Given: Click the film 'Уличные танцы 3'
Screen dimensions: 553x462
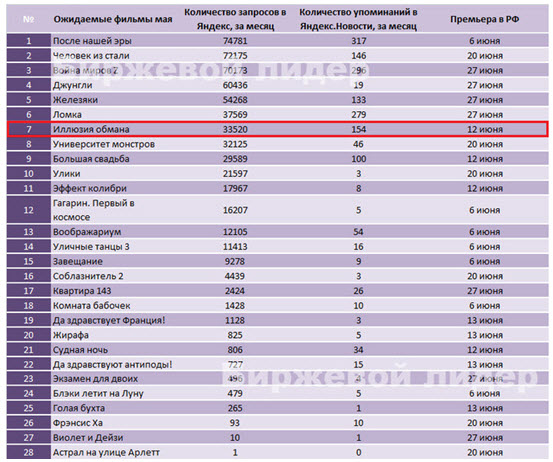Looking at the screenshot, I should 91,247.
